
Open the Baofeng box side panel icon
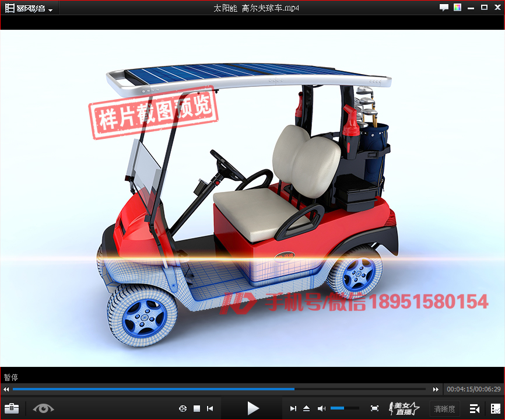(x=495, y=408)
